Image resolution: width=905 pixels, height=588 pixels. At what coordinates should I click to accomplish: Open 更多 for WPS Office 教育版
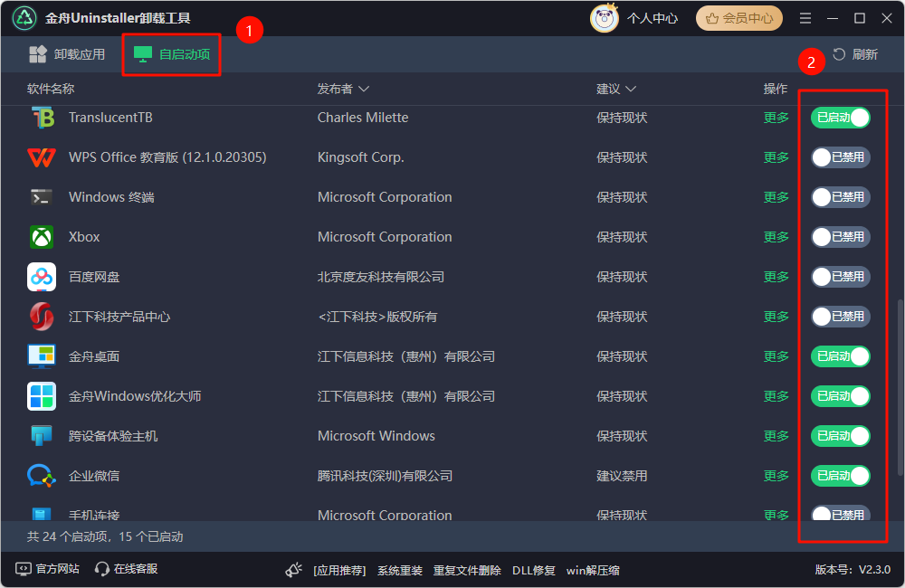click(x=776, y=157)
